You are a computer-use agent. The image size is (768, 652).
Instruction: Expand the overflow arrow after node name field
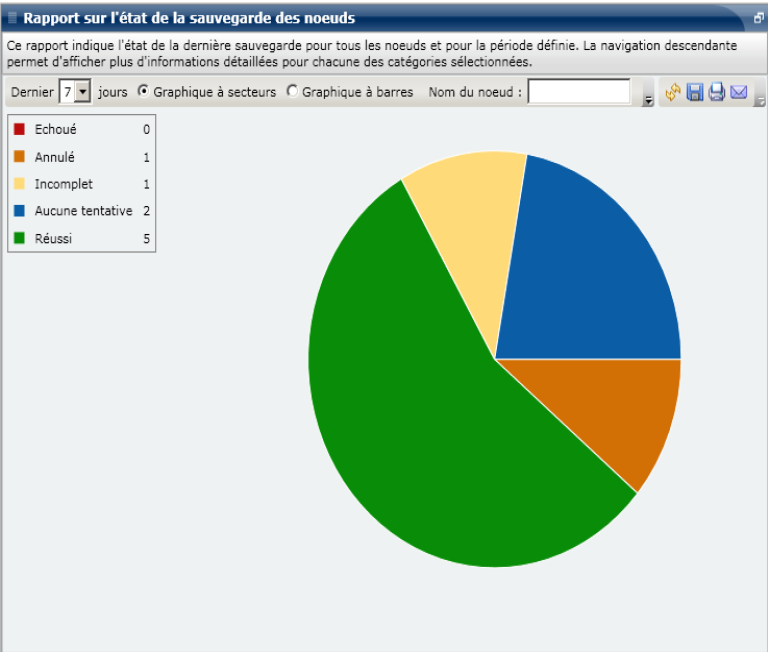tap(648, 99)
